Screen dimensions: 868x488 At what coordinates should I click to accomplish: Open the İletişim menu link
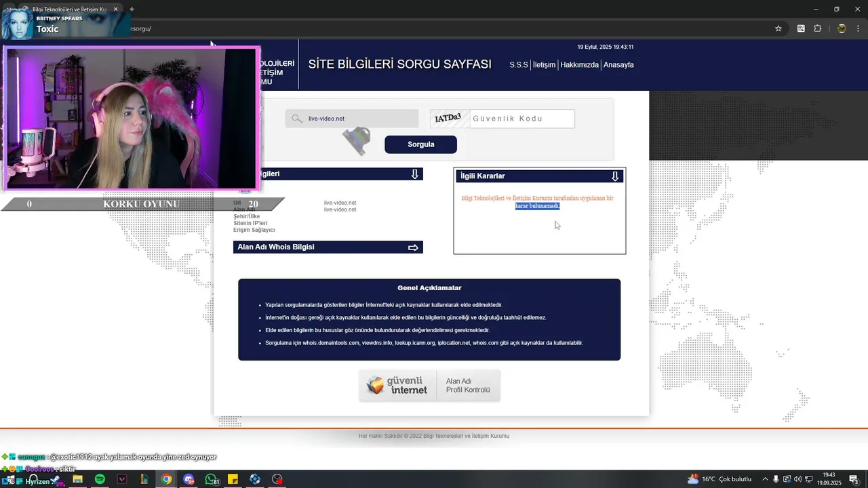pyautogui.click(x=544, y=65)
